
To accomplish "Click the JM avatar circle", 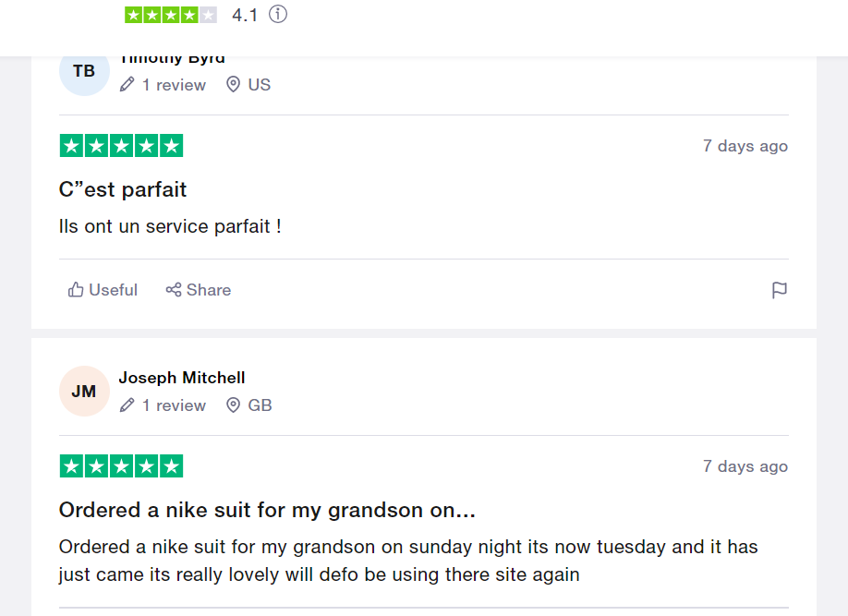I will tap(84, 392).
